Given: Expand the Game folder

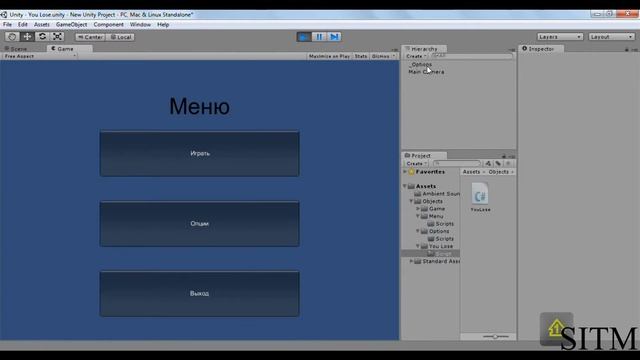Looking at the screenshot, I should 418,209.
